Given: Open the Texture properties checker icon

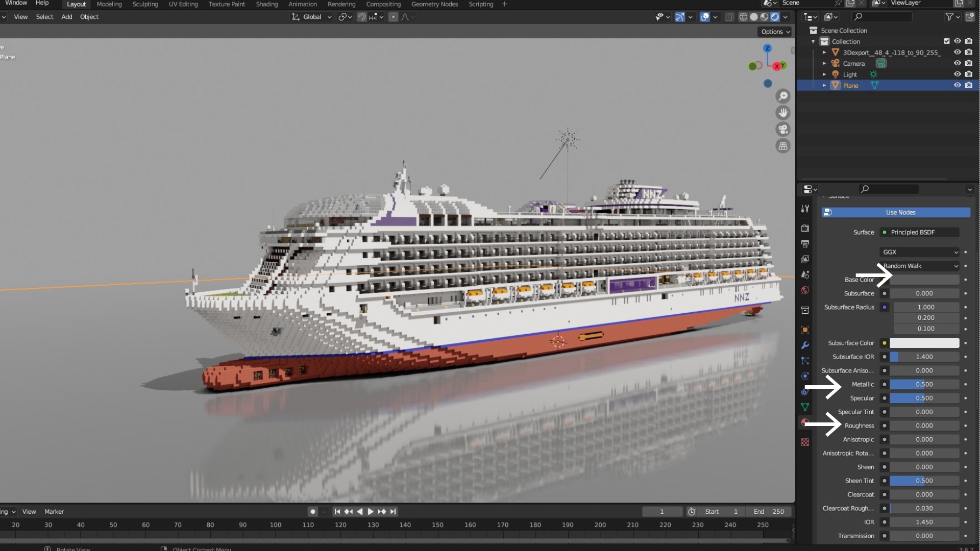Looking at the screenshot, I should tap(805, 442).
